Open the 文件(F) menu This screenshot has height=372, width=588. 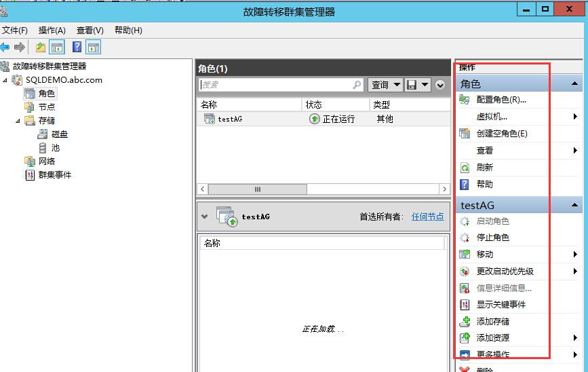point(15,31)
